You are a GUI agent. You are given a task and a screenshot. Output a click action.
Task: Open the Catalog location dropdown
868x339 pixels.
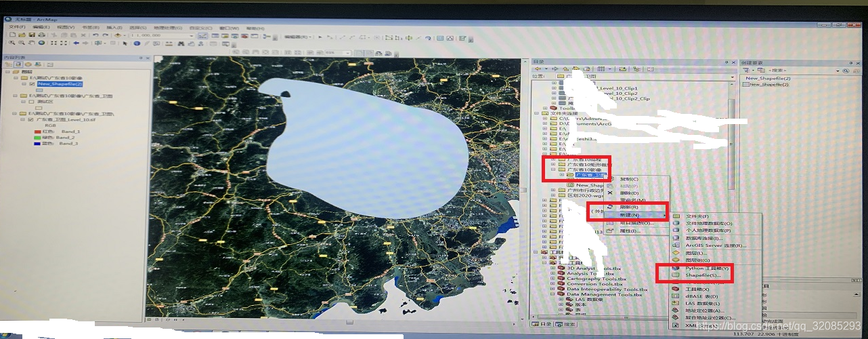[x=732, y=77]
